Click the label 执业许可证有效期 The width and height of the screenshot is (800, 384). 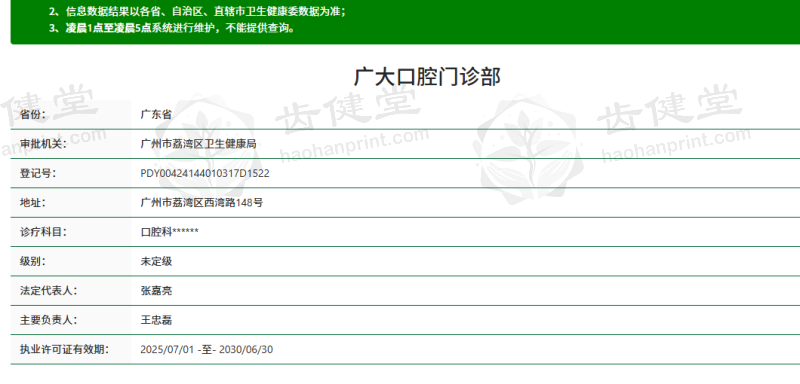pyautogui.click(x=64, y=349)
